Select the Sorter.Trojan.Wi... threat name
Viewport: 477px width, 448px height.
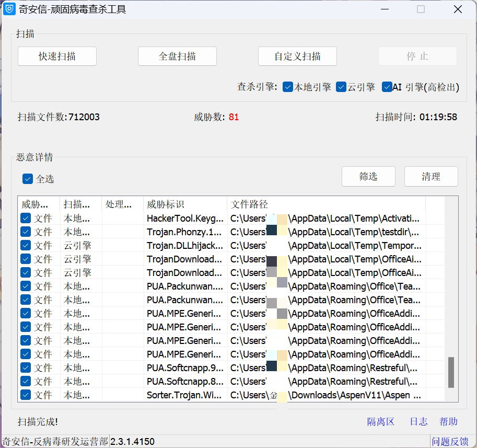click(184, 395)
